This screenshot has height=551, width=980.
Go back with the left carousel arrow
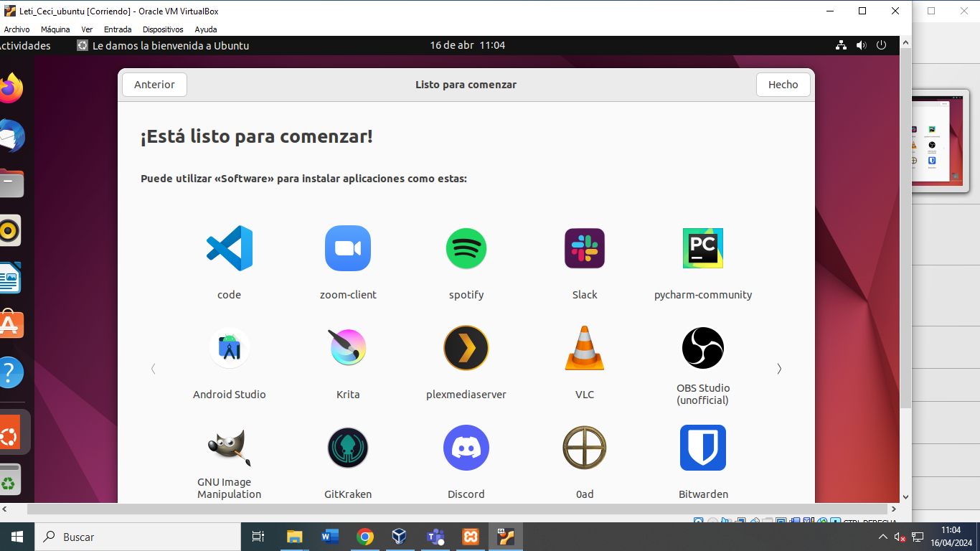tap(153, 368)
